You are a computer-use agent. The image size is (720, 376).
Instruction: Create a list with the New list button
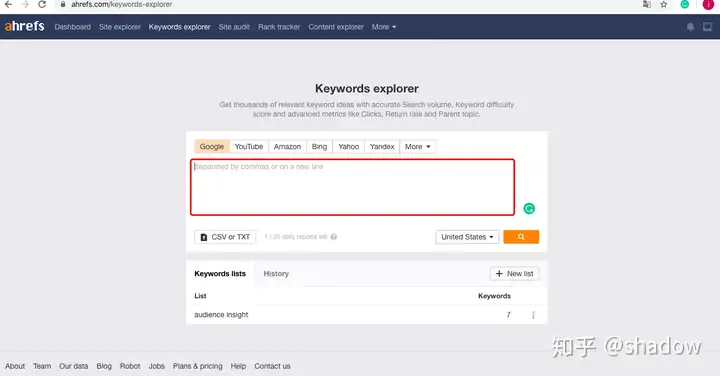click(515, 274)
